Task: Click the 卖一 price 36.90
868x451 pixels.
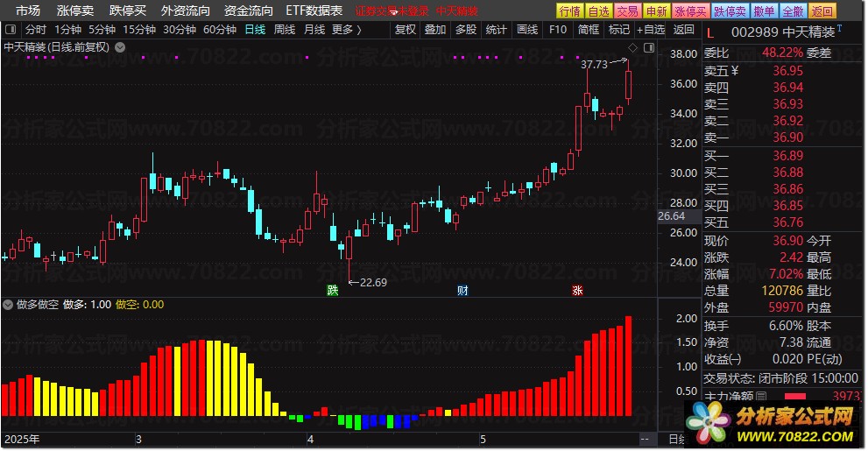Action: [787, 137]
